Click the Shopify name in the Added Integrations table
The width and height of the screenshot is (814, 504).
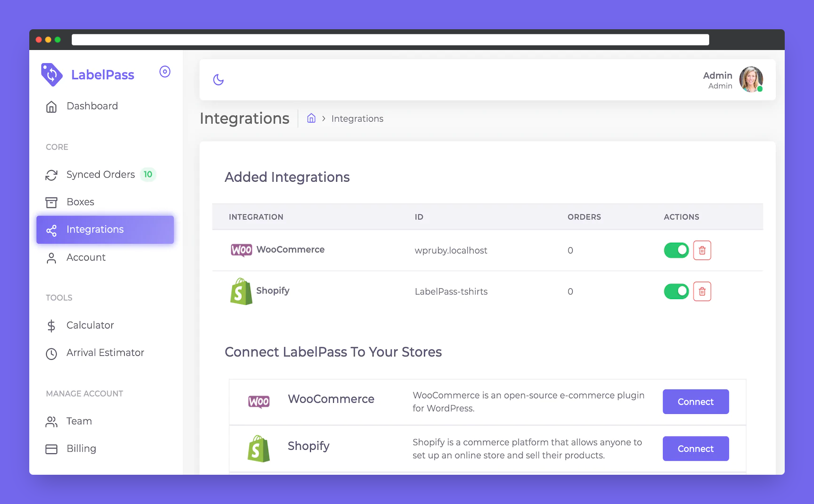[x=273, y=291]
